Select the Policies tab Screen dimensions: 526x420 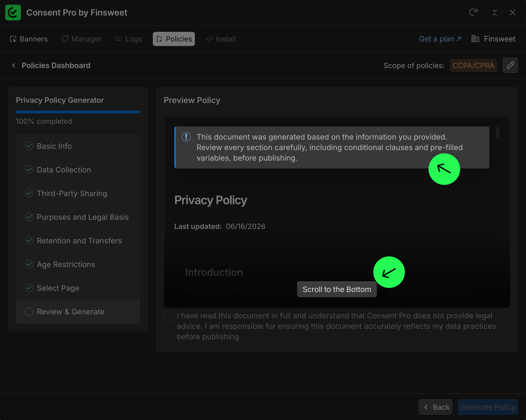[174, 39]
